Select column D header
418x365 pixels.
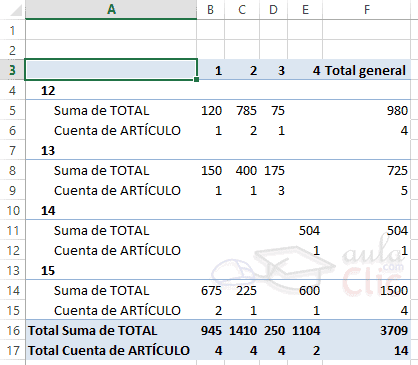click(273, 9)
